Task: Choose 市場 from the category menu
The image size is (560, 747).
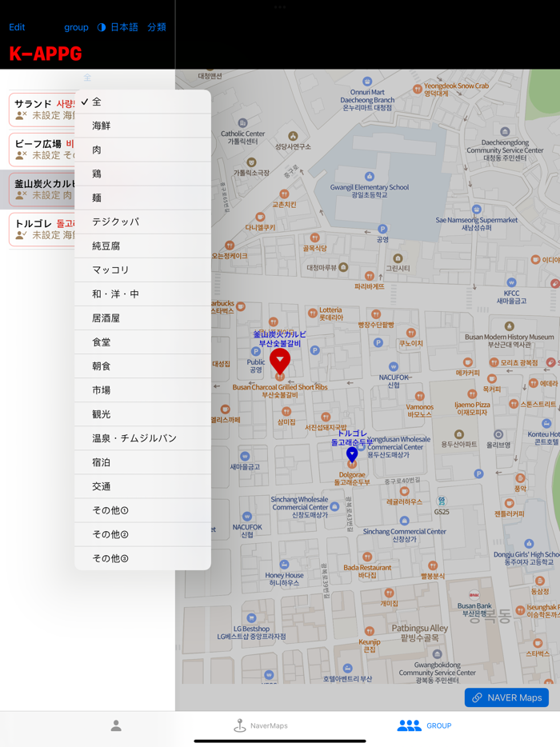Action: click(142, 390)
